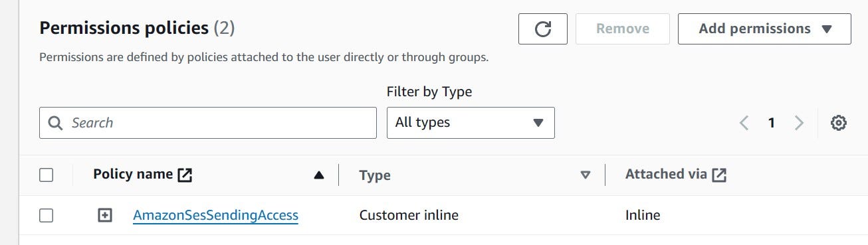Click external link icon beside Attached via

tap(719, 175)
